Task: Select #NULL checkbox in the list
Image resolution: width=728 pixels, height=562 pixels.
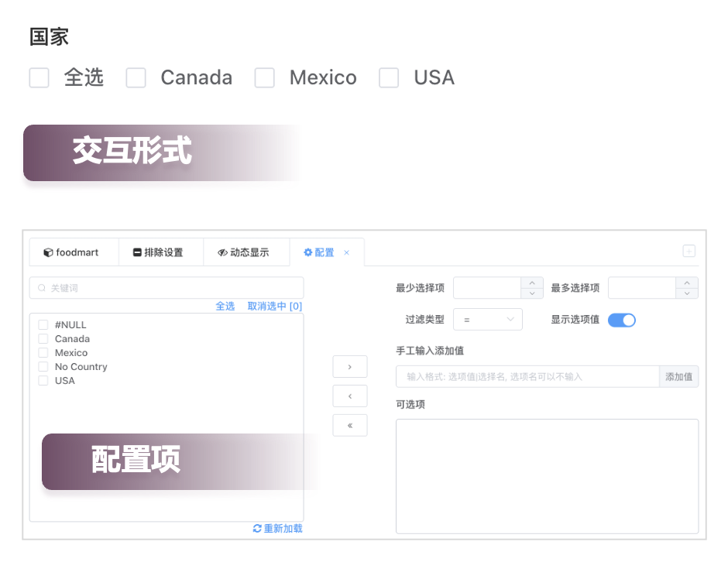Action: (x=43, y=324)
